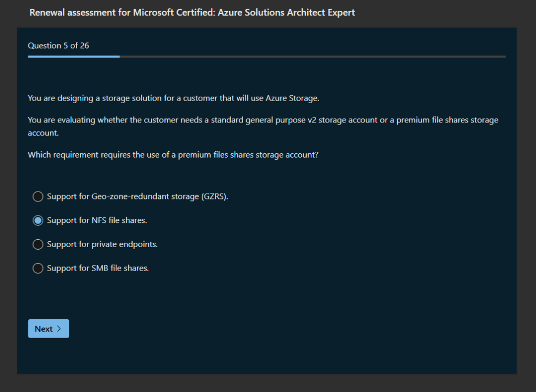Select the Geo-zone-redundant storage (GZRS) radio button

coord(38,197)
